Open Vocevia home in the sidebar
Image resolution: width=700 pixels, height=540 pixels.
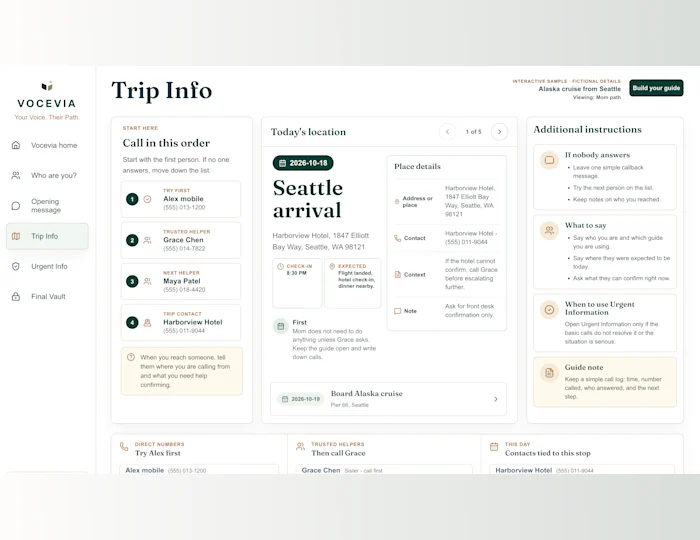pyautogui.click(x=47, y=145)
